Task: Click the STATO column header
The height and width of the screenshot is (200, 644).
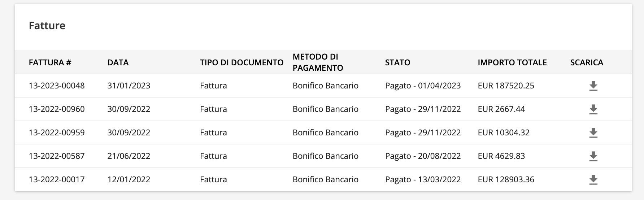Action: (x=397, y=62)
